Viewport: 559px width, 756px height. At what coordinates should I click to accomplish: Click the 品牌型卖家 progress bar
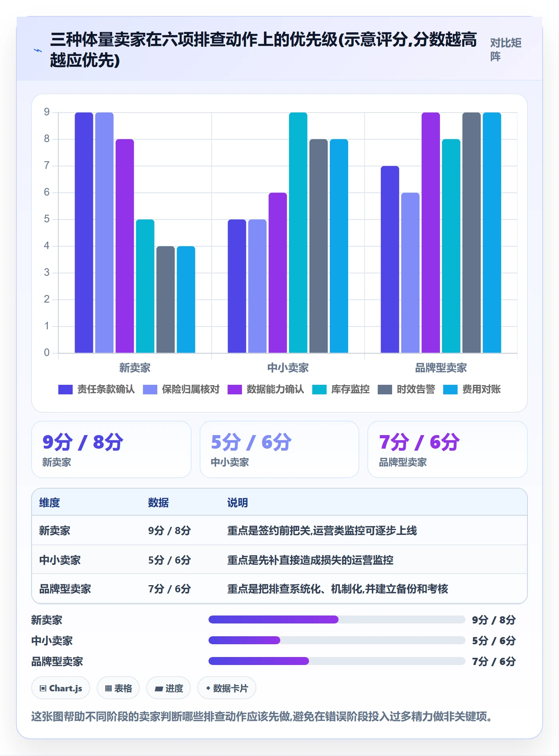click(x=337, y=661)
